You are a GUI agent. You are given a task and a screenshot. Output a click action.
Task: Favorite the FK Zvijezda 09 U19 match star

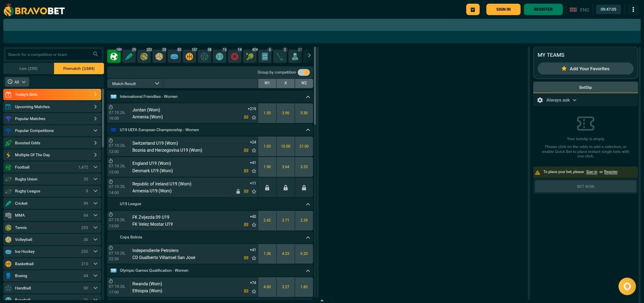(254, 225)
